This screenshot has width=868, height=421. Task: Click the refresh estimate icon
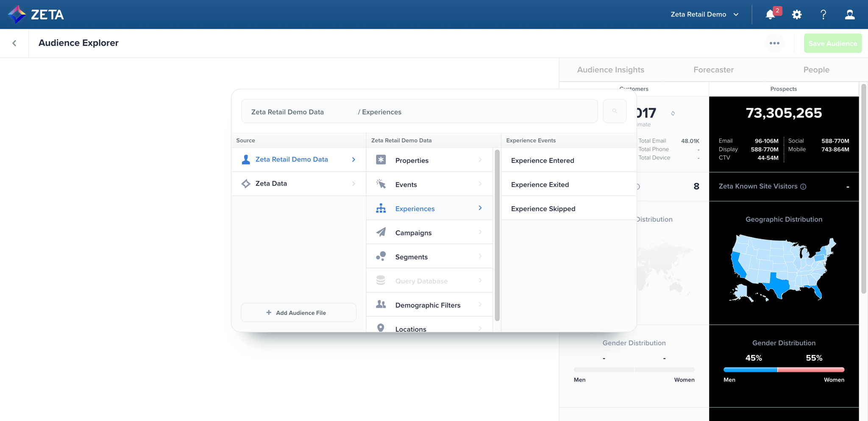pos(673,113)
